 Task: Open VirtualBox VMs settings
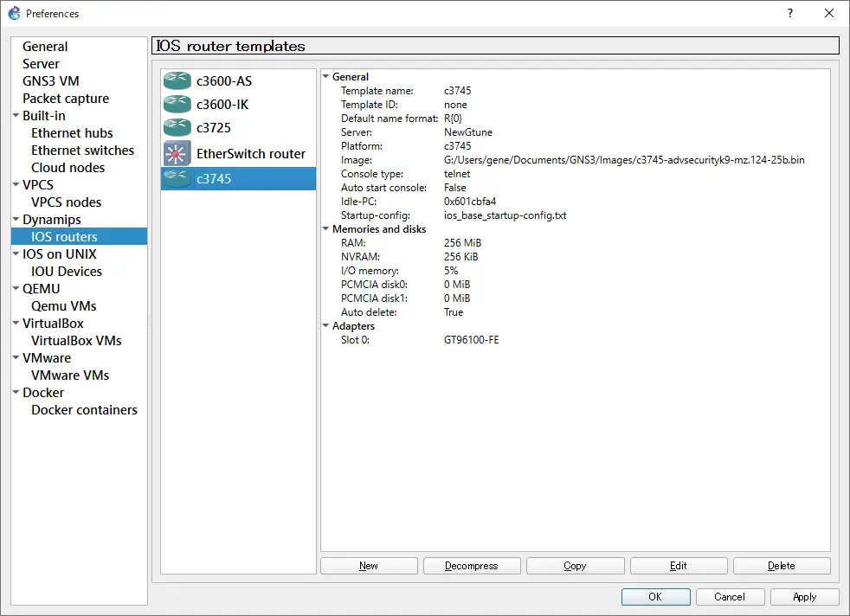tap(76, 341)
